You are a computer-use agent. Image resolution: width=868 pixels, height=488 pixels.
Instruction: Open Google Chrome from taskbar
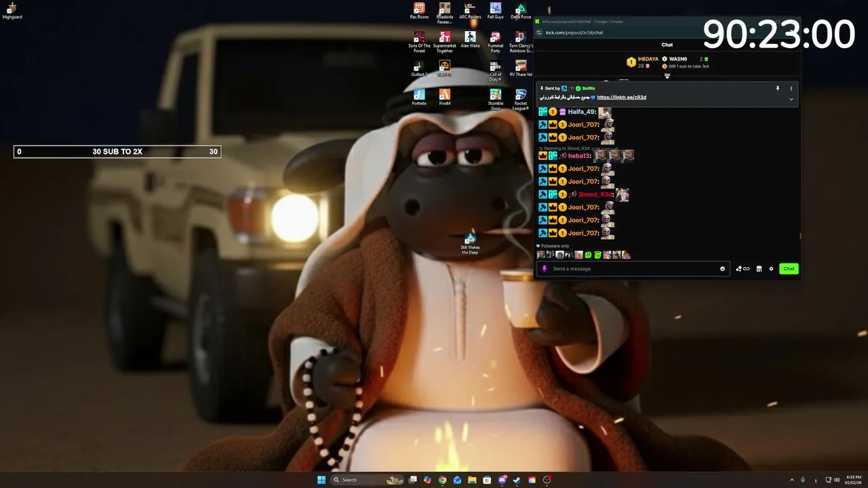[442, 480]
